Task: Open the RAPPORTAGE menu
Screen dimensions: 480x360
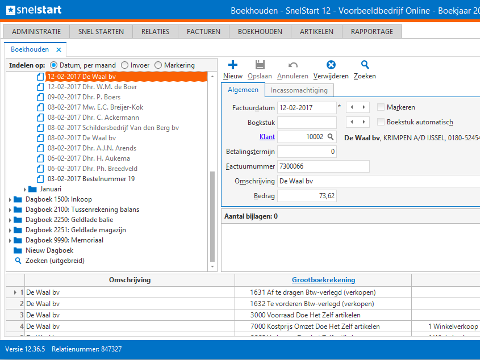Action: pos(372,32)
